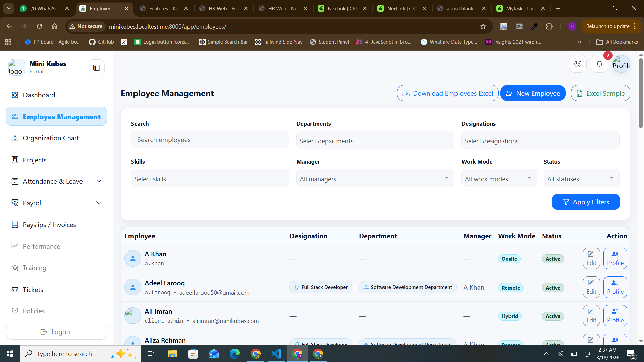Switch to the Employees browser tab
Screen dimensions: 644x362
point(101,8)
